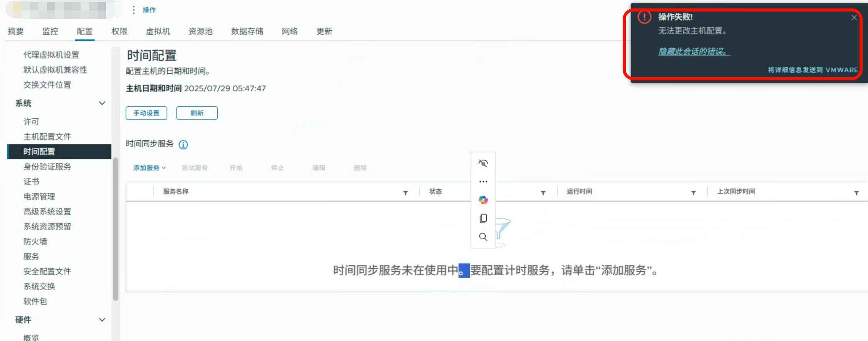Open the 数据存储 tab
Screen dimensions: 868x341
[x=247, y=31]
